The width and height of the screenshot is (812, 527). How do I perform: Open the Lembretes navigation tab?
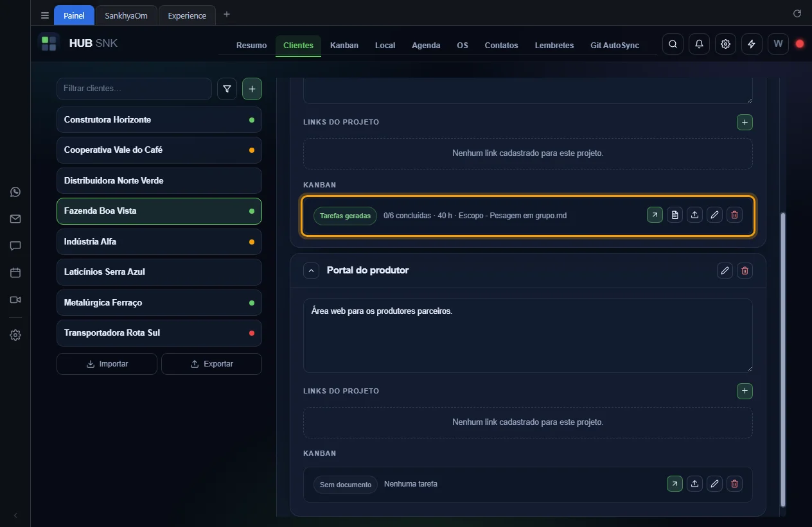pyautogui.click(x=554, y=46)
